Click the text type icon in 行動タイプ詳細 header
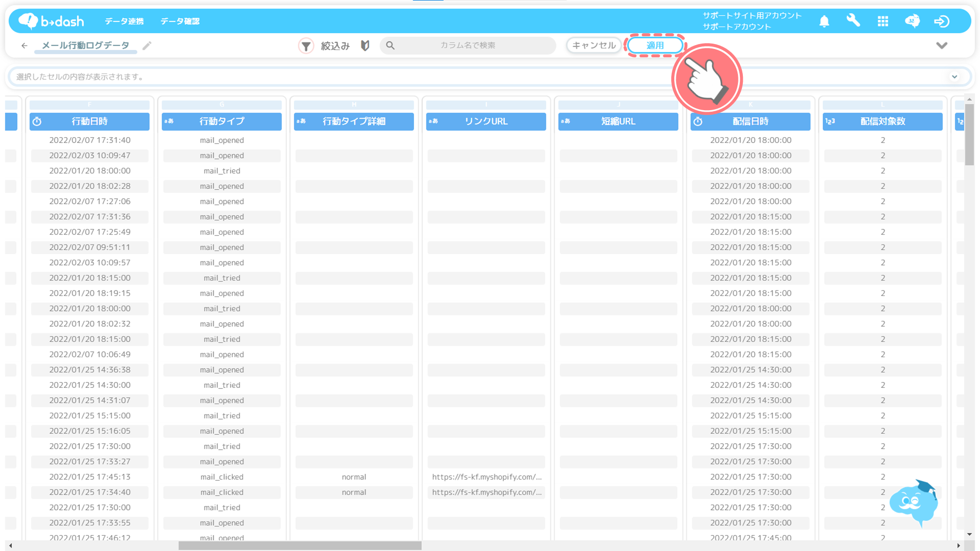 (x=301, y=121)
